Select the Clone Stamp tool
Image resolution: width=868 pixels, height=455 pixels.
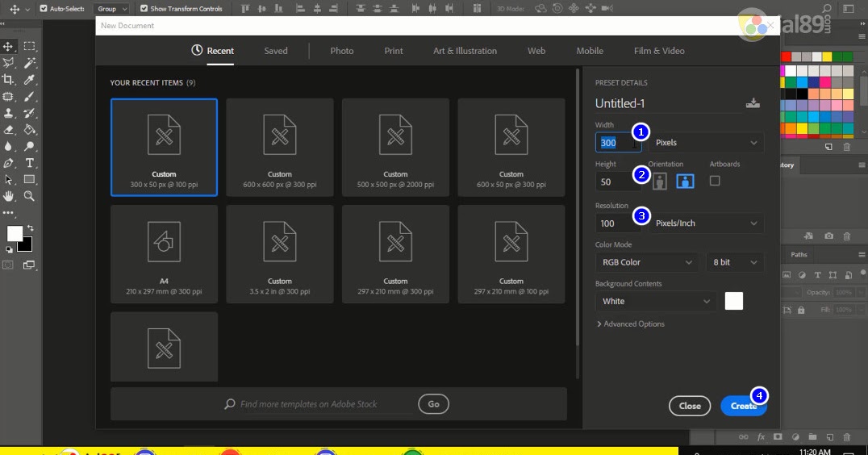point(8,114)
